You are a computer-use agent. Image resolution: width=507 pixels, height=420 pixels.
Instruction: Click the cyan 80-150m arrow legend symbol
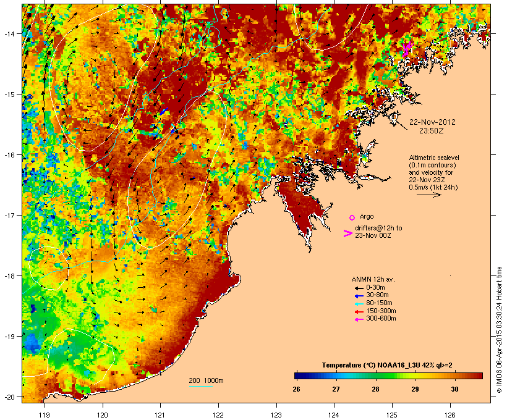359,304
